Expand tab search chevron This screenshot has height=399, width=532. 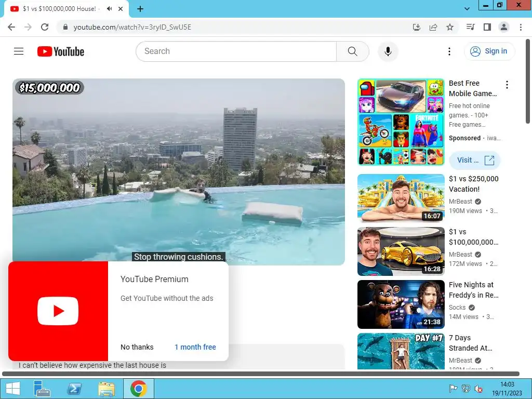pyautogui.click(x=467, y=9)
